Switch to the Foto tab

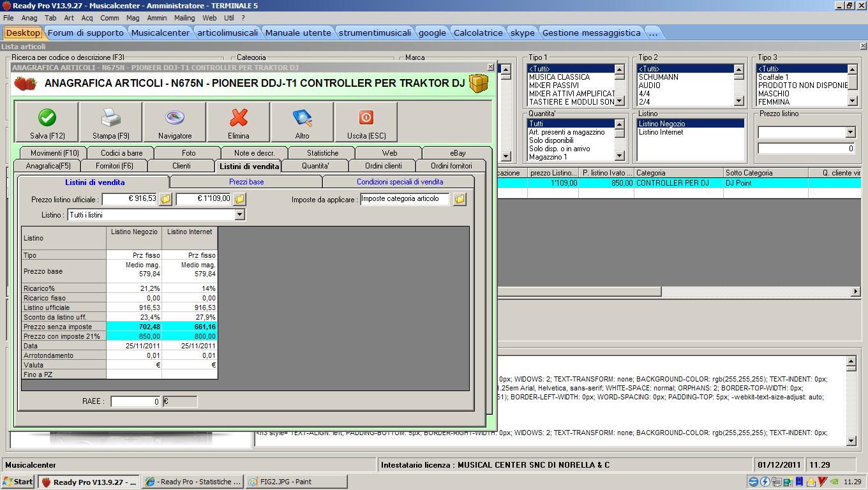coord(189,153)
